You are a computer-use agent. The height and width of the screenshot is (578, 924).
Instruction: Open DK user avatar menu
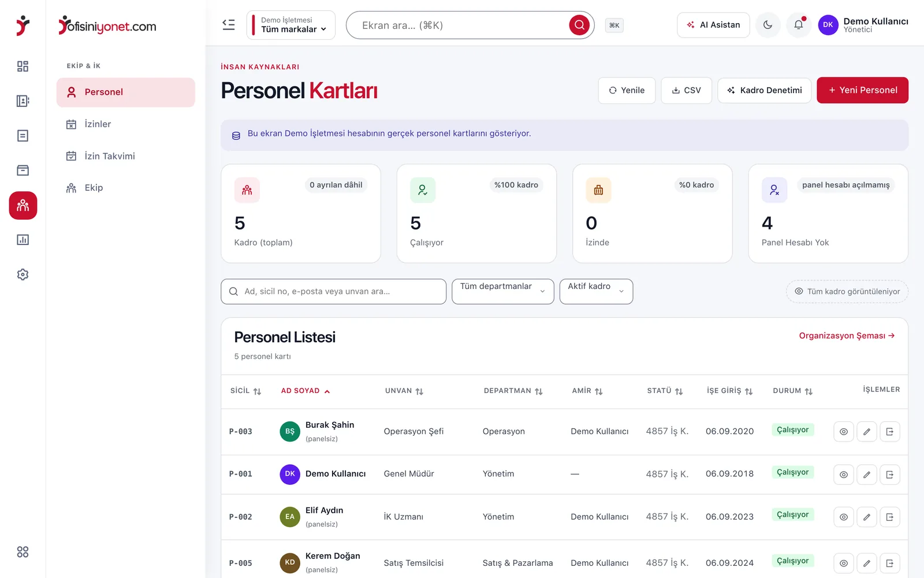click(x=828, y=25)
